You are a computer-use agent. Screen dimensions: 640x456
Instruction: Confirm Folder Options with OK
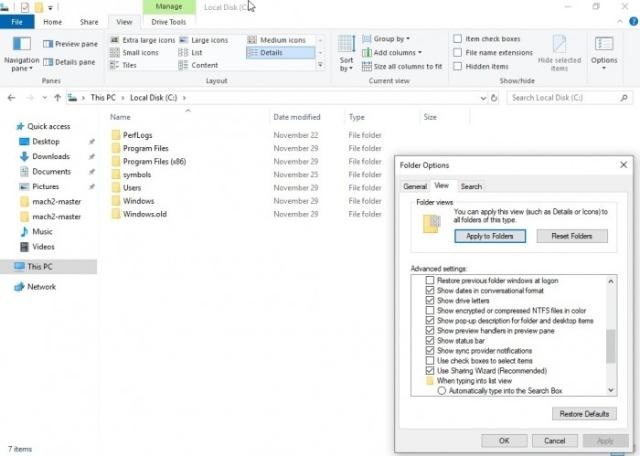tap(504, 441)
